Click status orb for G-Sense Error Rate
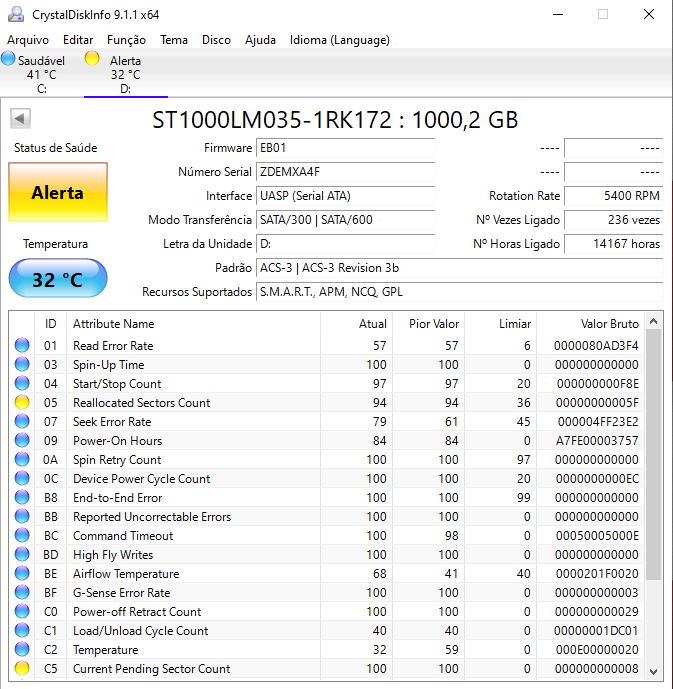Screen dimensions: 673x689 (x=22, y=592)
